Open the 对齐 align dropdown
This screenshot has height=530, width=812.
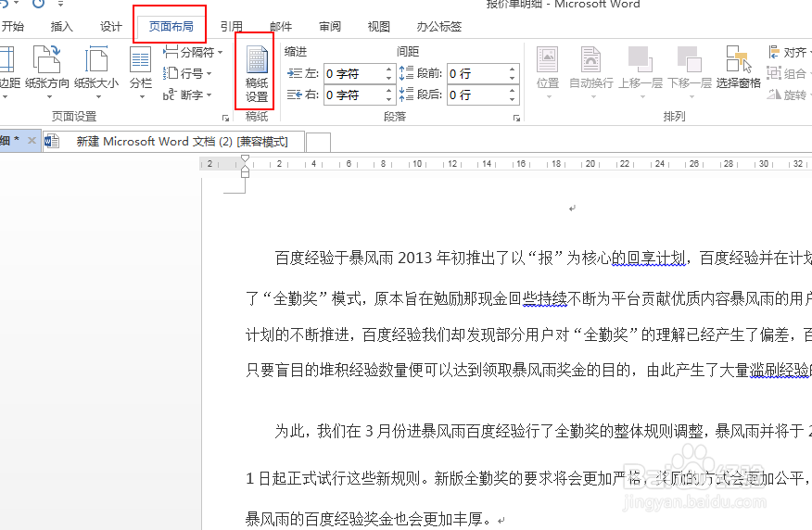[x=789, y=52]
